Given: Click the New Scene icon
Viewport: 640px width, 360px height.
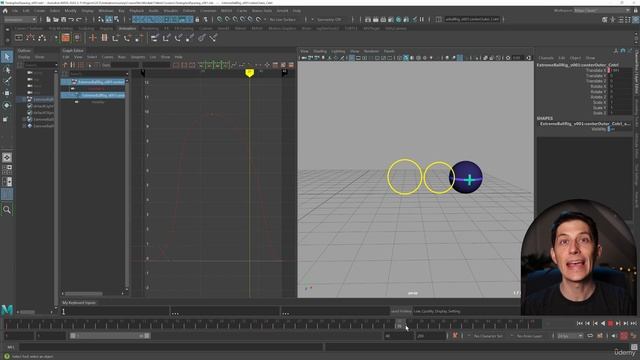Looking at the screenshot, I should coord(48,19).
